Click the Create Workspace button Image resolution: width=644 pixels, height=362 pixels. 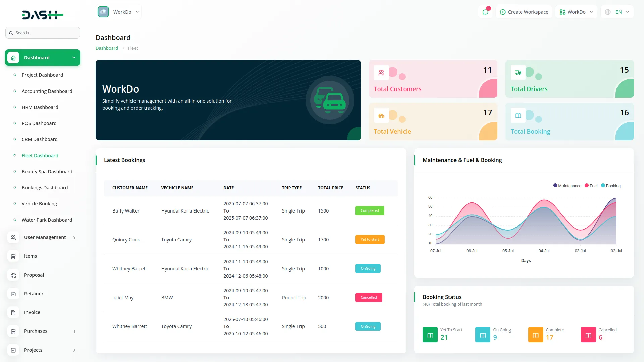coord(524,12)
